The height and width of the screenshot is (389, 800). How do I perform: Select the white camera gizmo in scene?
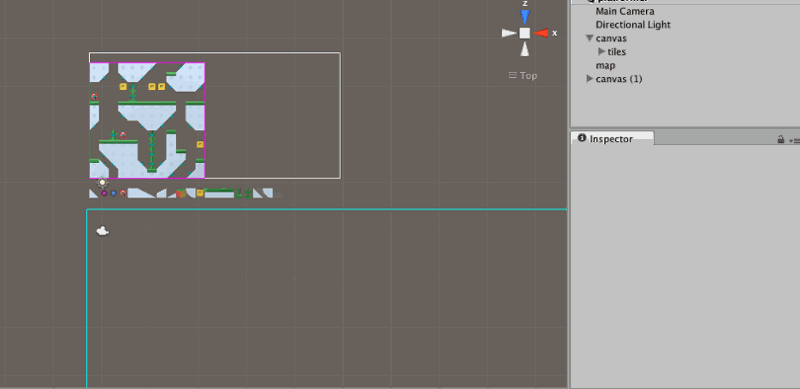click(x=103, y=231)
